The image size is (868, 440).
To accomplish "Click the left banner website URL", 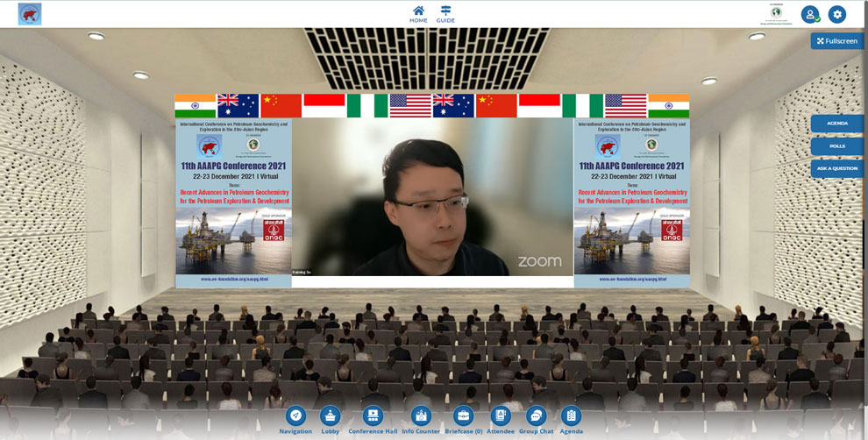I will tap(234, 280).
